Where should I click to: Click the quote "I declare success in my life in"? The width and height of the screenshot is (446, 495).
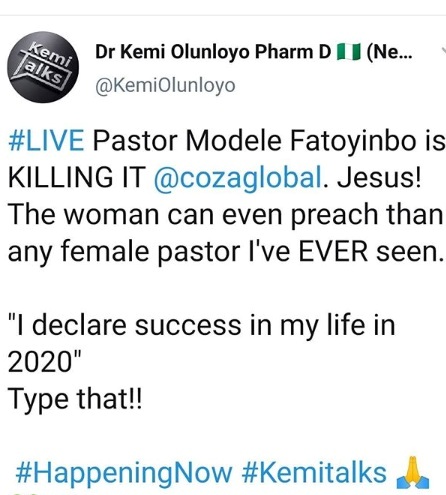[x=201, y=326]
